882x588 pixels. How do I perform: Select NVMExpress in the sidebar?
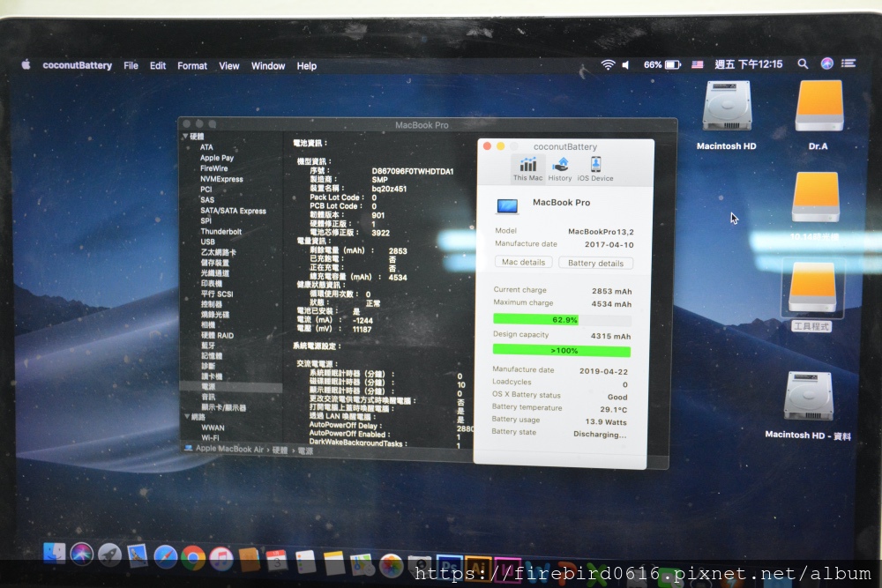[221, 179]
